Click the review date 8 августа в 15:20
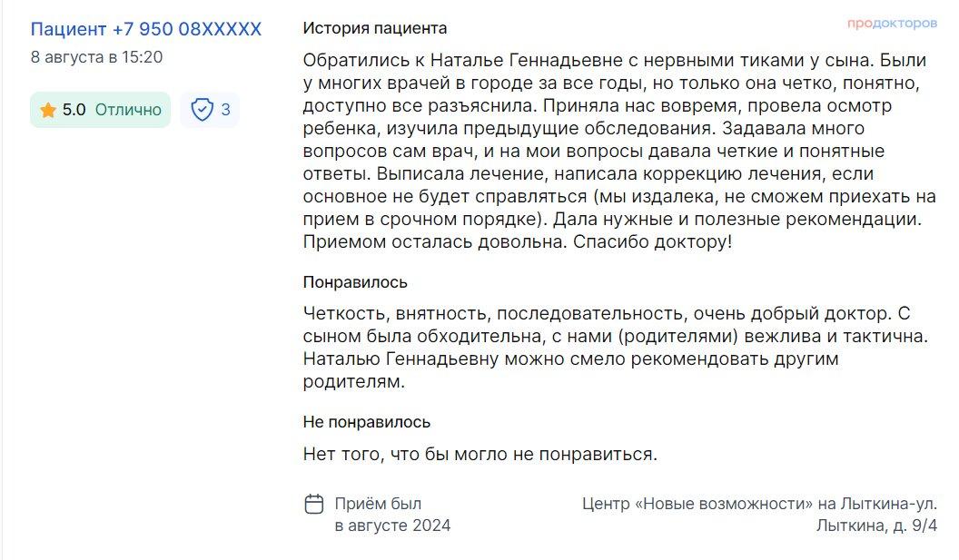This screenshot has width=959, height=560. tap(96, 57)
